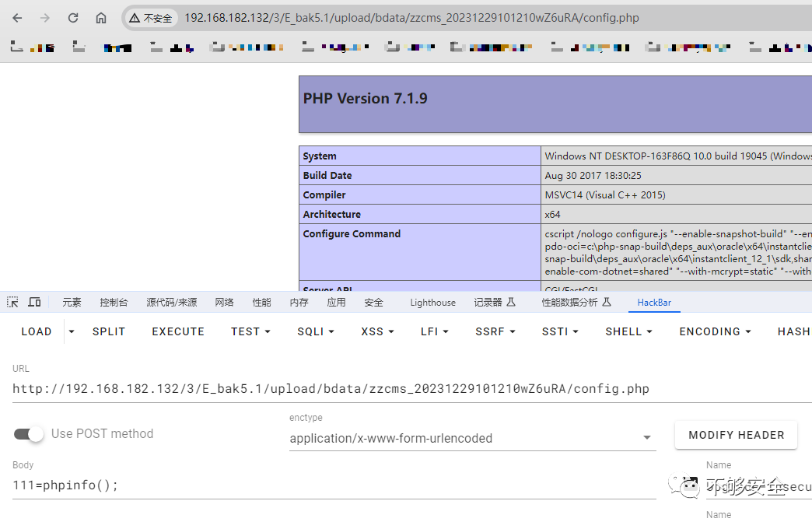This screenshot has height=522, width=812.
Task: Click the HackBar SPLIT button
Action: 109,331
